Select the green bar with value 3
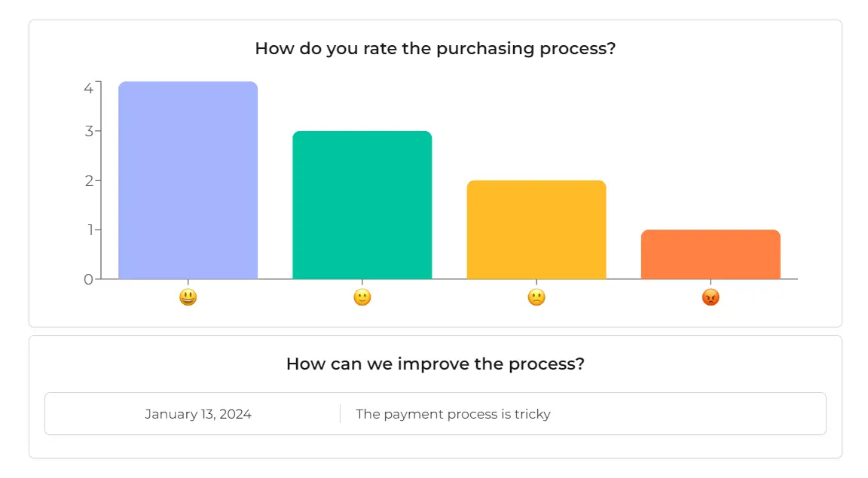The image size is (868, 478). pyautogui.click(x=362, y=206)
